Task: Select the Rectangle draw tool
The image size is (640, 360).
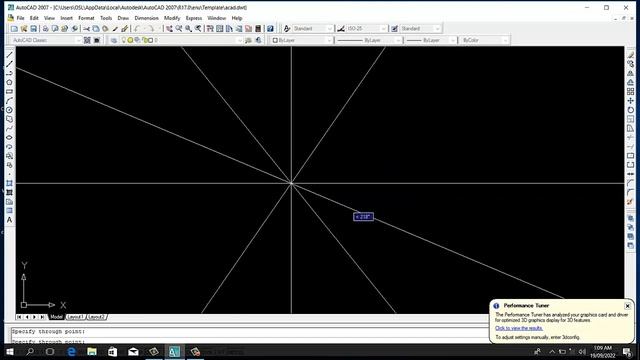Action: tap(9, 91)
